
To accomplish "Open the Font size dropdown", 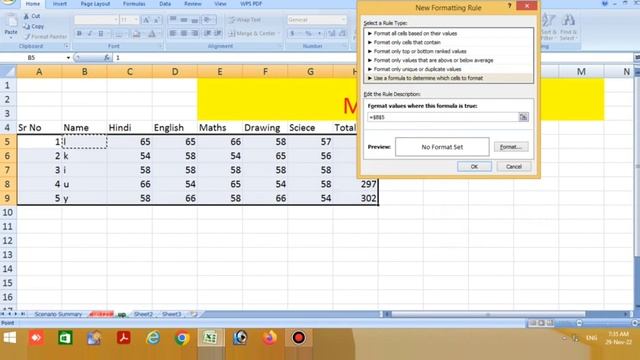I will point(136,20).
